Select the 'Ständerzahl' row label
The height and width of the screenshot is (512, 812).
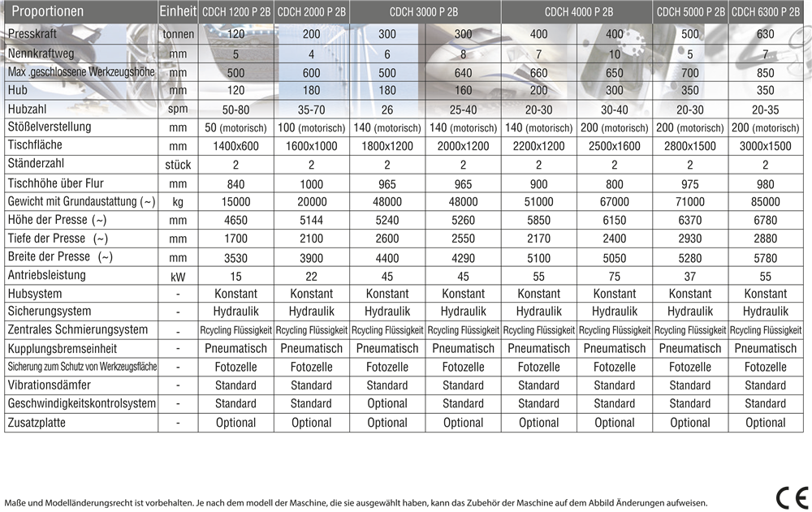coord(36,164)
